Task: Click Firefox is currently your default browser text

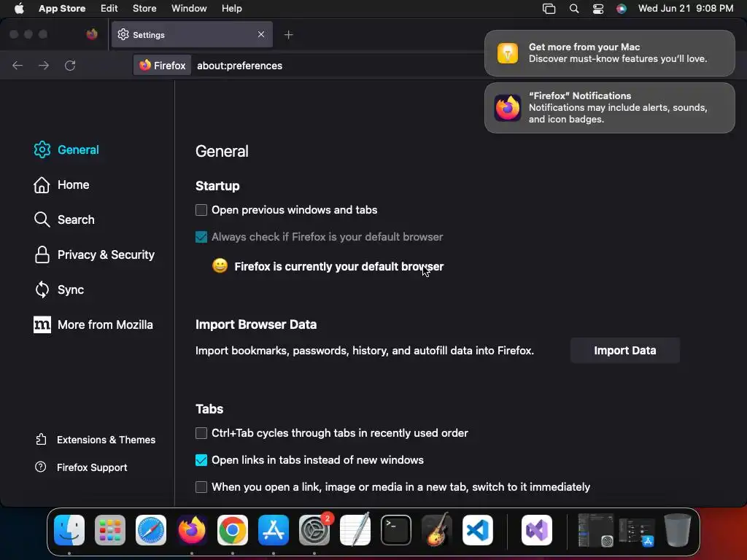Action: (338, 267)
